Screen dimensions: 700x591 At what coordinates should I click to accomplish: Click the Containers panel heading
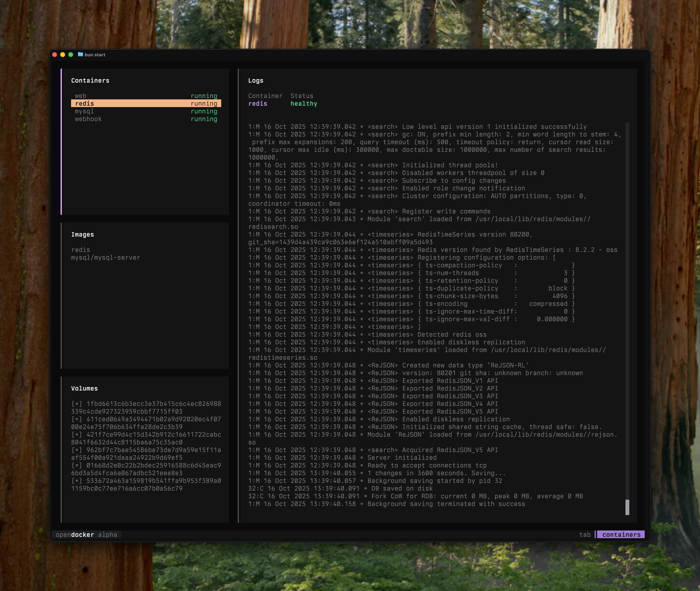pos(90,80)
